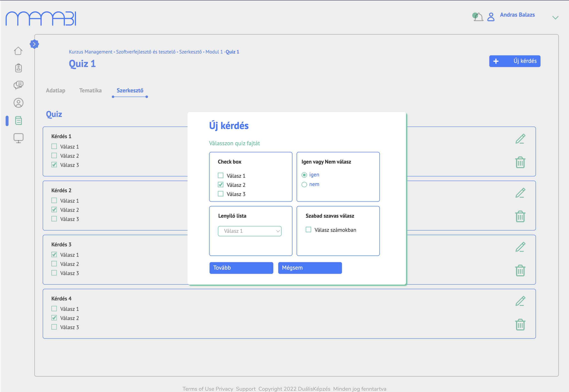Expand the user menu chevron next to Andras Balazs
This screenshot has width=569, height=392.
click(555, 18)
